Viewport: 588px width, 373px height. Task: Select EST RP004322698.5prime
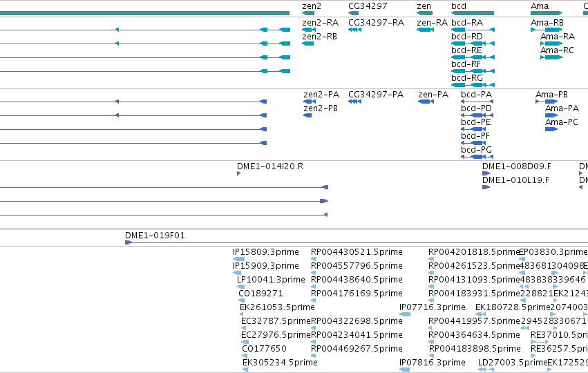point(314,328)
